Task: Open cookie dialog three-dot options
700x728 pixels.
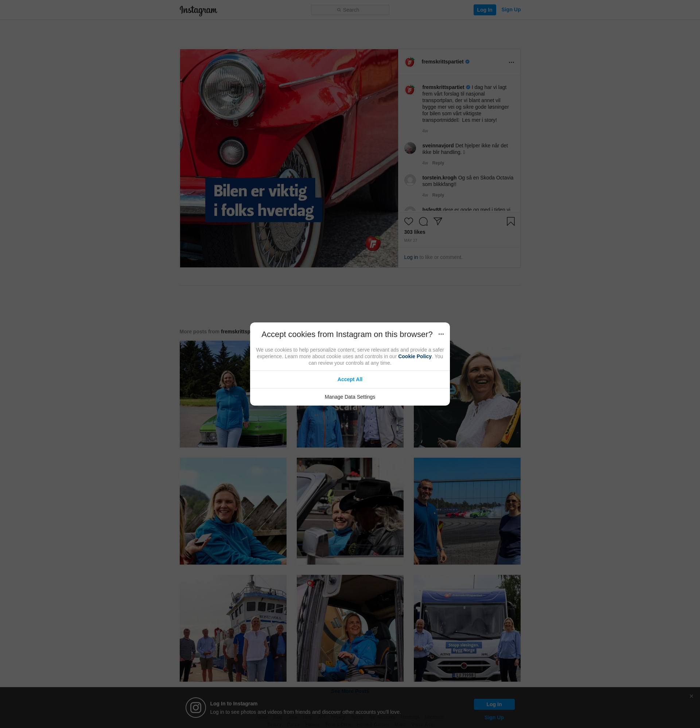Action: click(440, 334)
